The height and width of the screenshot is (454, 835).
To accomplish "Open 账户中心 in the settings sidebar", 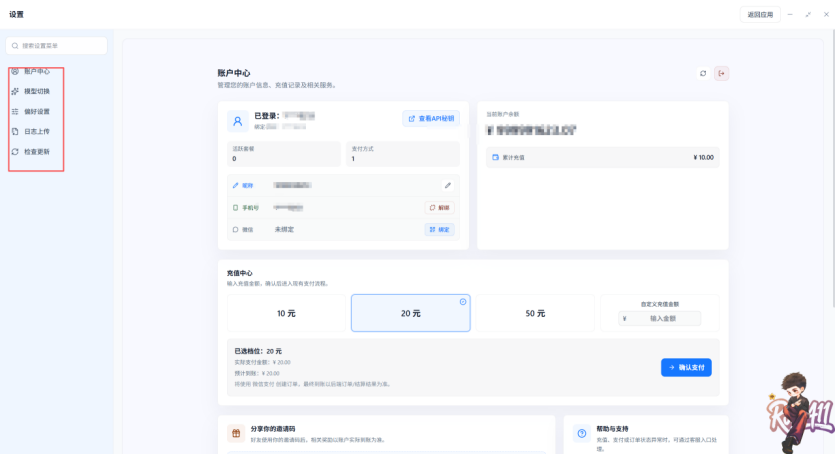I will tap(31, 71).
